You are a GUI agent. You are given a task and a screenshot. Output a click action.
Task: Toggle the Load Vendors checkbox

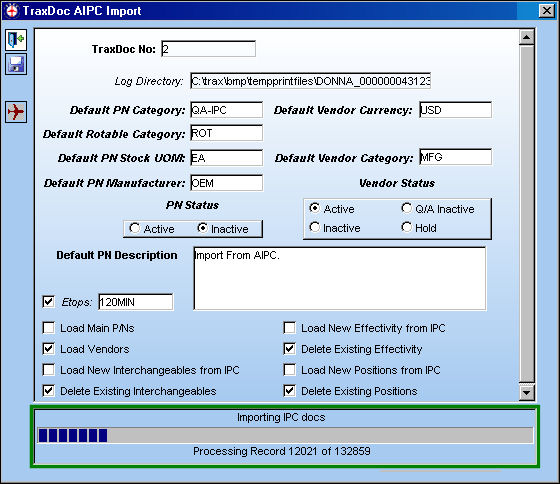[x=49, y=349]
